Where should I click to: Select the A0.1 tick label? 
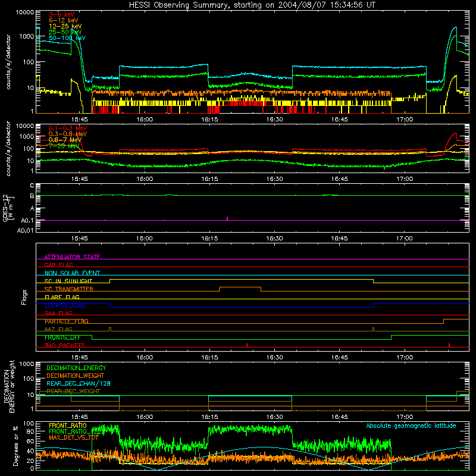(27, 220)
